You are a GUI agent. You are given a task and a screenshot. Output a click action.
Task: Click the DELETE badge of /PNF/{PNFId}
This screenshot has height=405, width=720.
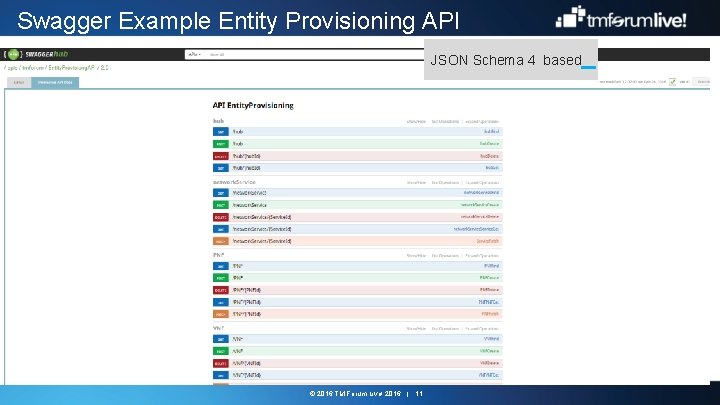[221, 290]
